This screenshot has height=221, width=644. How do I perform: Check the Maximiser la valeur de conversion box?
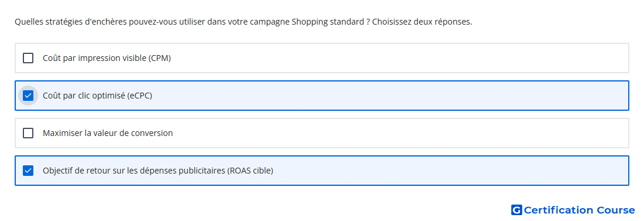click(x=28, y=133)
